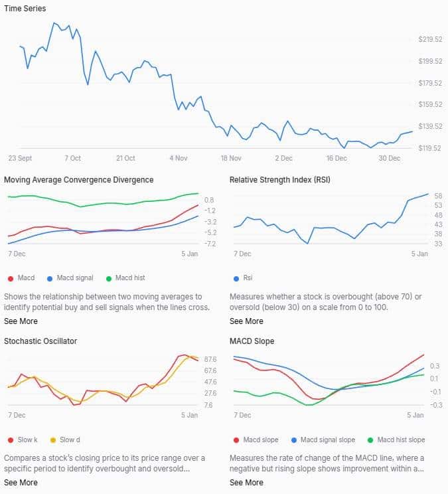Viewport: 448px width, 494px height.
Task: Click the Relative Strength Index (RSI) title
Action: (x=279, y=180)
